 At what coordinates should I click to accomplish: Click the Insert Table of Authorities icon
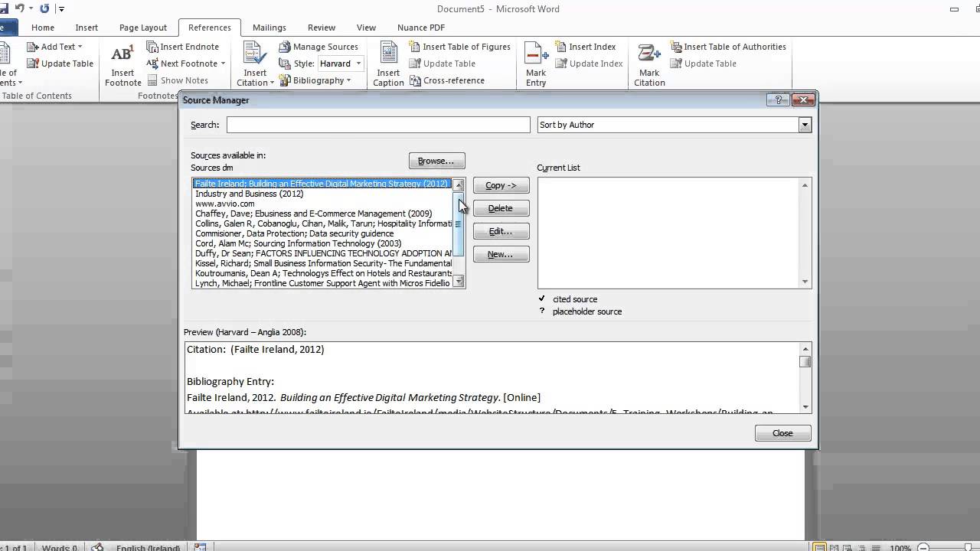click(676, 47)
